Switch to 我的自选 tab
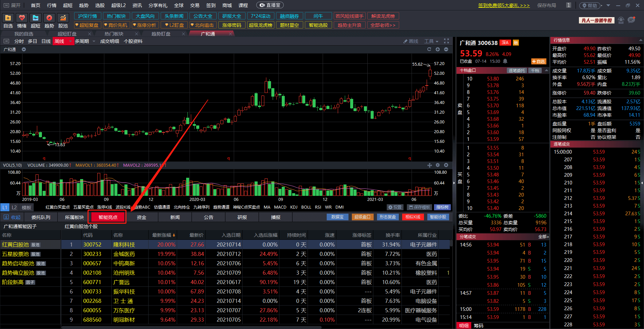This screenshot has width=644, height=329. click(x=24, y=34)
